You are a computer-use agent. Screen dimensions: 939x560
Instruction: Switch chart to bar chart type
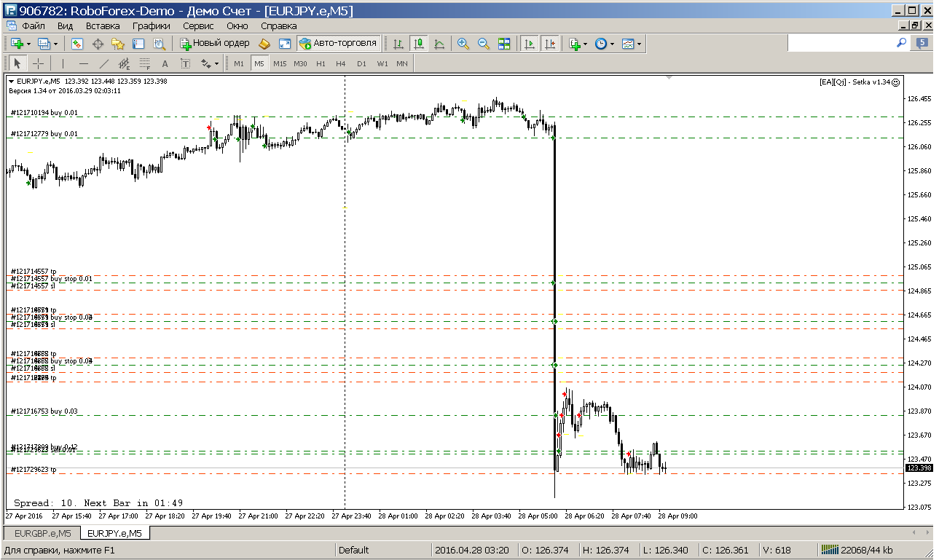pos(398,44)
